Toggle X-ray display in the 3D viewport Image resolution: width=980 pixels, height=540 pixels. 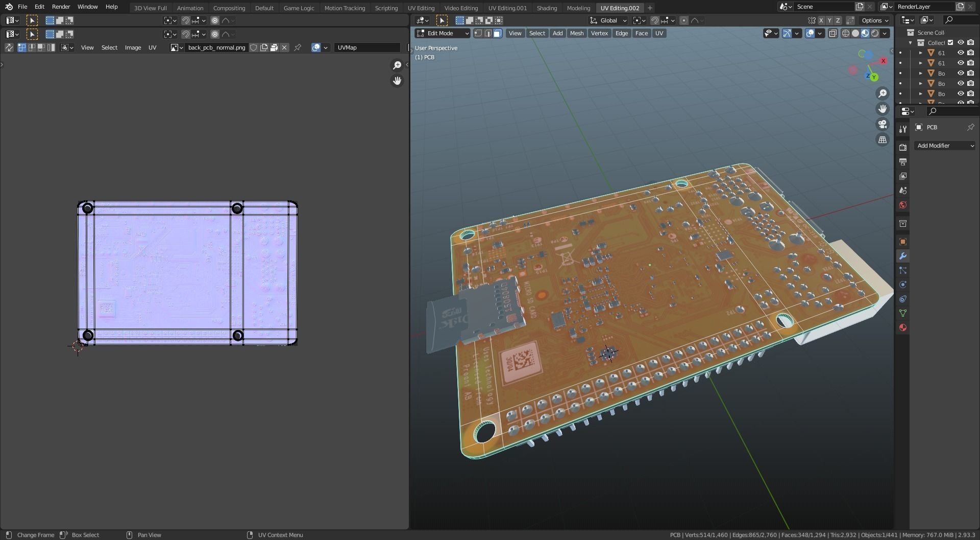(832, 33)
